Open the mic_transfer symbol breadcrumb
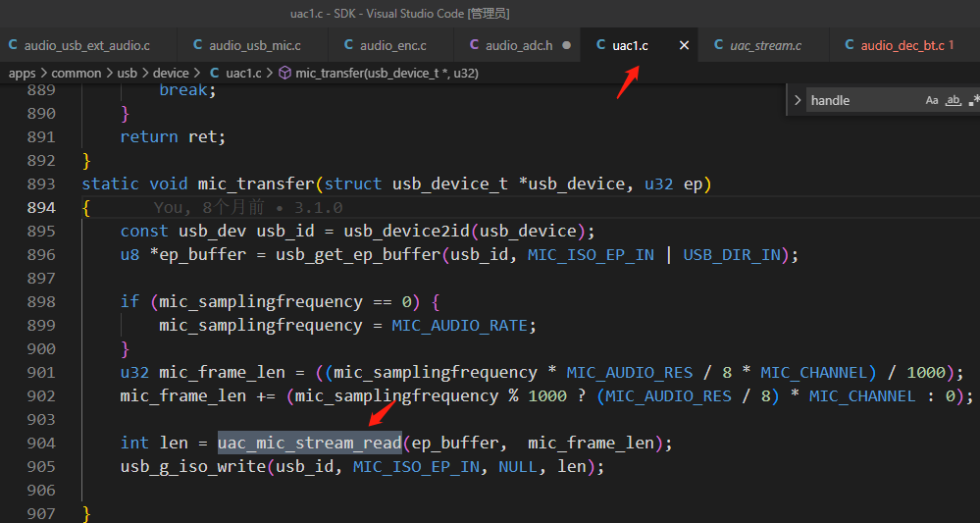This screenshot has height=523, width=980. 387,74
